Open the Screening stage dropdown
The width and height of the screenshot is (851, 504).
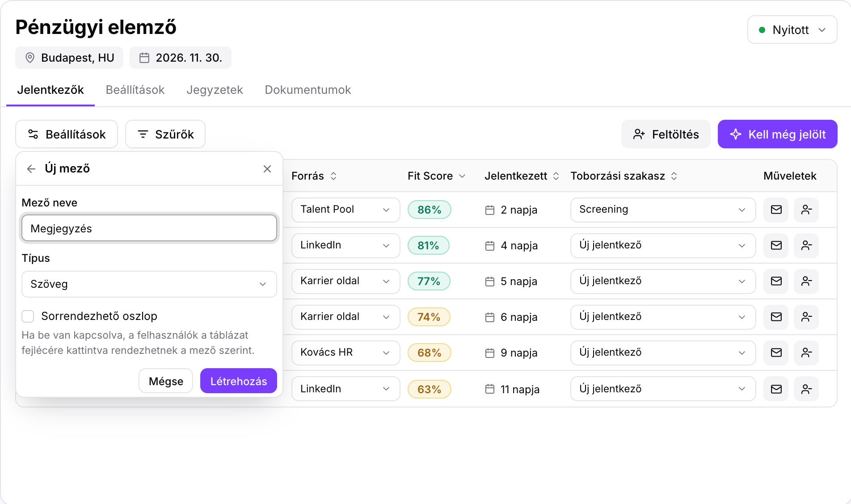pyautogui.click(x=663, y=210)
